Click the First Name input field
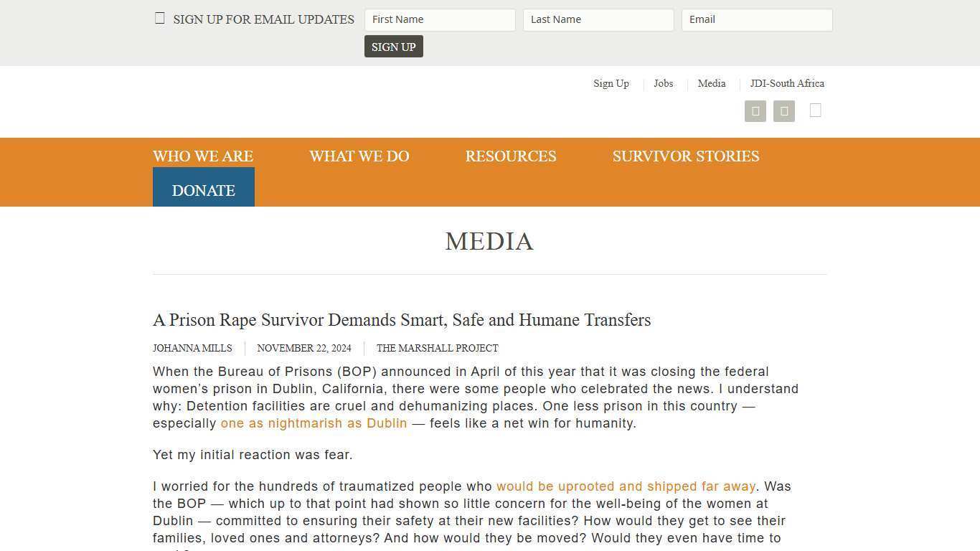The width and height of the screenshot is (980, 551). point(440,19)
